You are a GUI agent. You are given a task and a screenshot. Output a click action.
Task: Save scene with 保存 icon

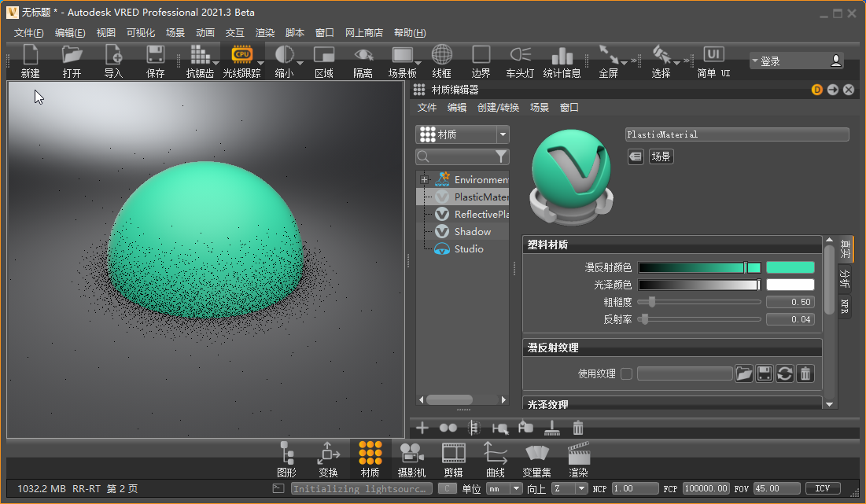155,61
